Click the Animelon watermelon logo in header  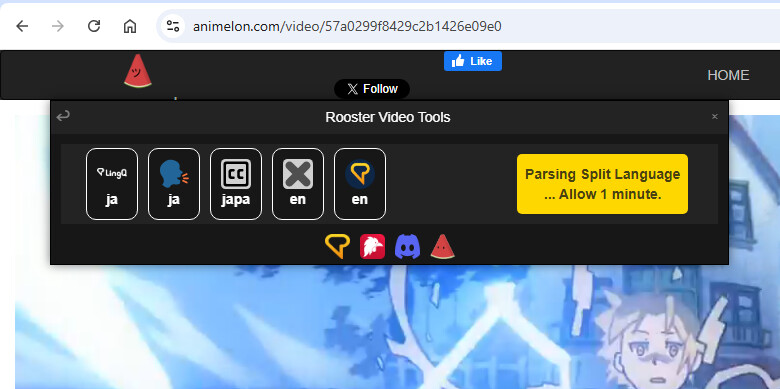click(138, 72)
